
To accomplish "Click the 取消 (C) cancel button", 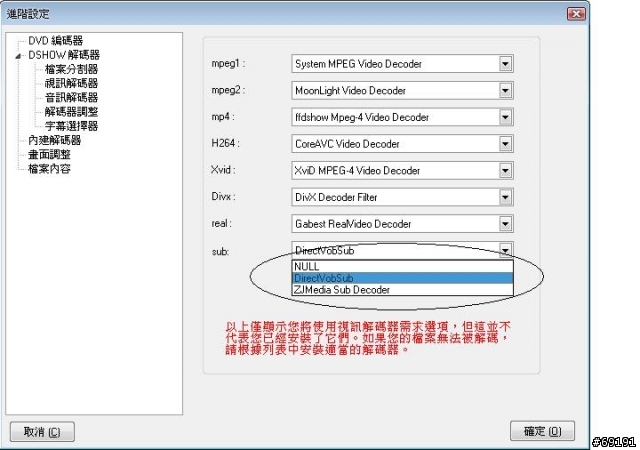I will [42, 432].
